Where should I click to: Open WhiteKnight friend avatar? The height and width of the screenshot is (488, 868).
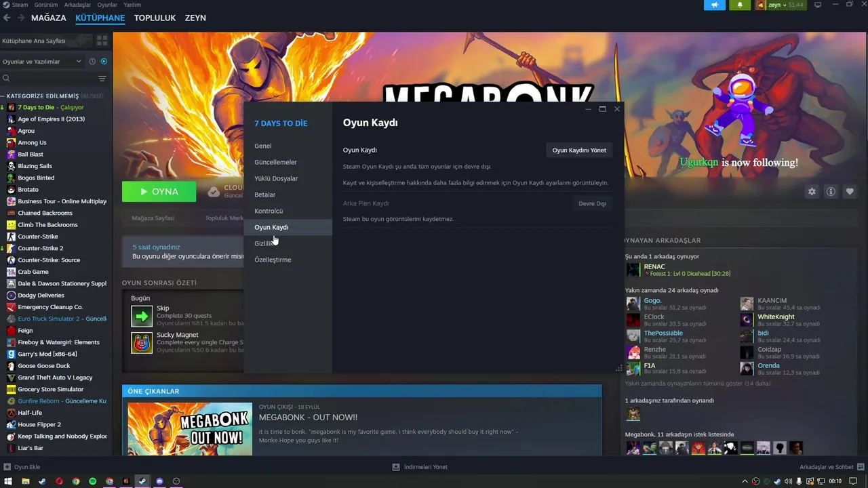[x=747, y=320]
